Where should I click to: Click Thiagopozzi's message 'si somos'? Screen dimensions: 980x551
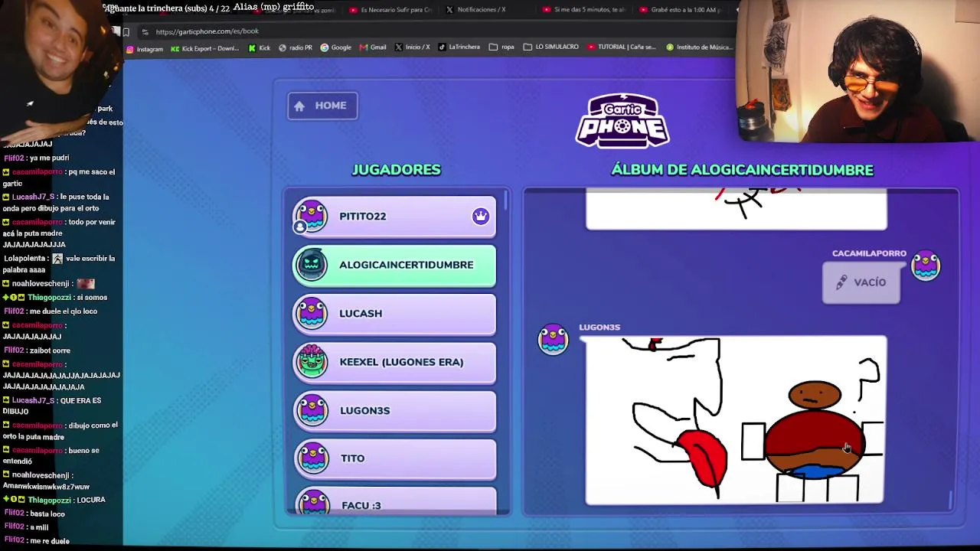55,298
